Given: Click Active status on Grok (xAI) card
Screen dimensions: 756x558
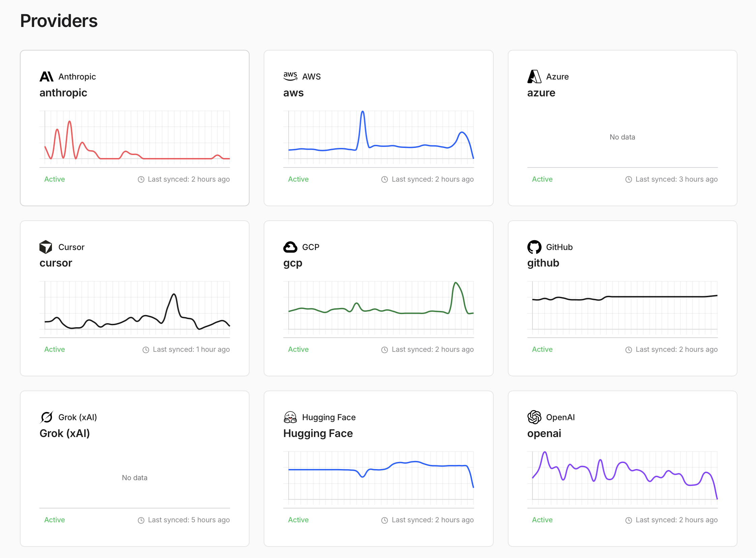Looking at the screenshot, I should [54, 520].
